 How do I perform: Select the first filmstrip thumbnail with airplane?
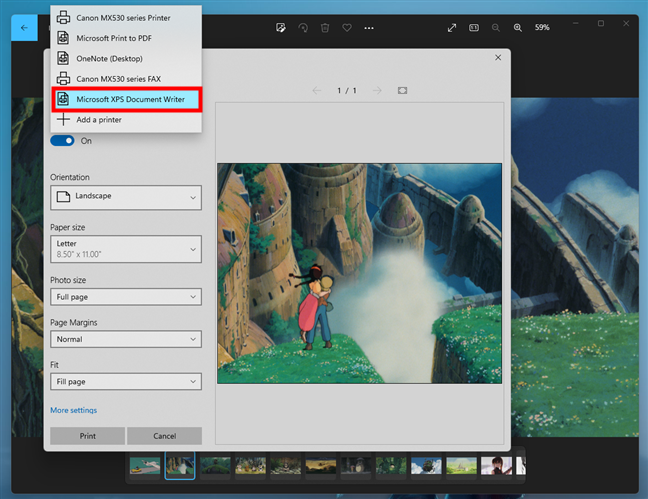tap(145, 466)
